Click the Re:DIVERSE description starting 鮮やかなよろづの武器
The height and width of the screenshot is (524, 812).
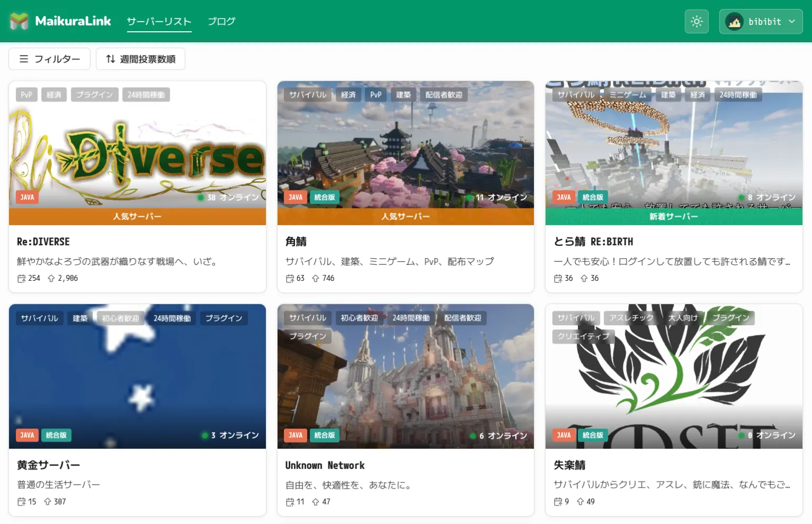tap(118, 261)
